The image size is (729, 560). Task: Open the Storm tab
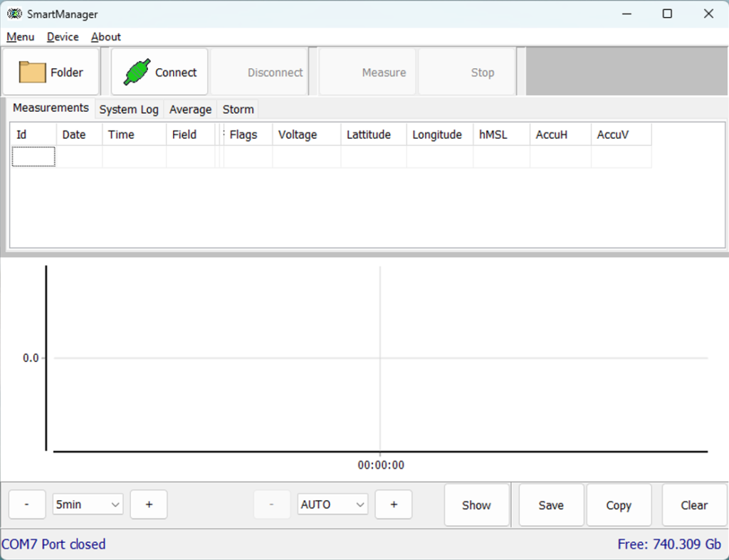coord(238,110)
